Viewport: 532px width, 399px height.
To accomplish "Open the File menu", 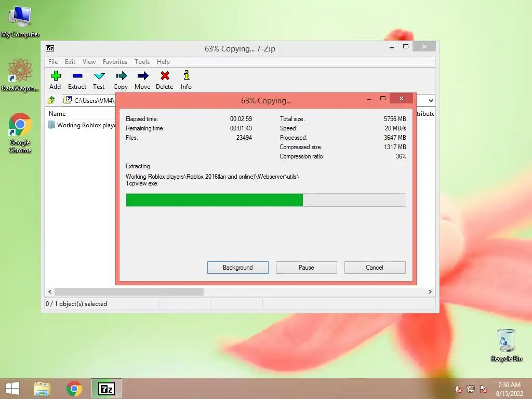I will pos(53,62).
